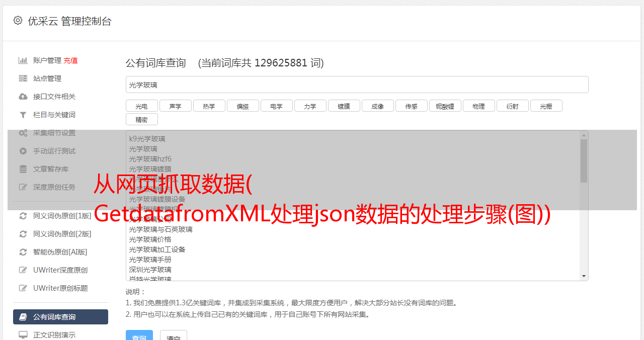Screen dimensions: 644x340
Task: Click the filter funnel icon for 栏目与关键词
Action: coord(23,115)
